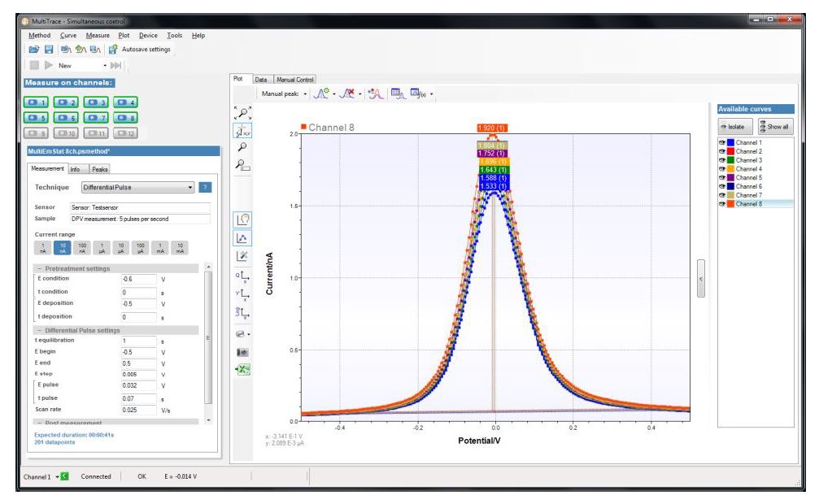
Task: Toggle measurement channel 5 button
Action: [x=36, y=118]
